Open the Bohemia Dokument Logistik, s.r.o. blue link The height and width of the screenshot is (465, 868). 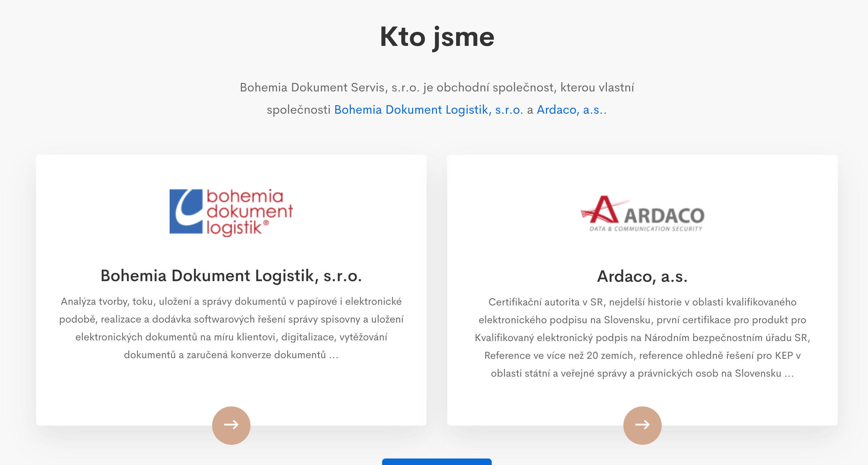[x=428, y=110]
